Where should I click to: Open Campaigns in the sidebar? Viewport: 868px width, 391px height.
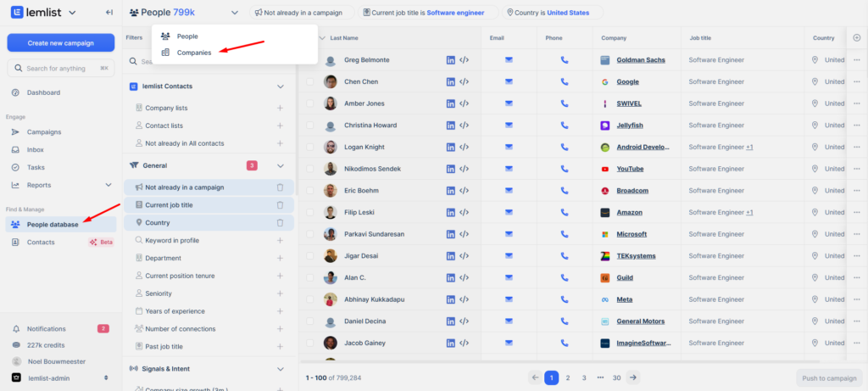pyautogui.click(x=43, y=132)
